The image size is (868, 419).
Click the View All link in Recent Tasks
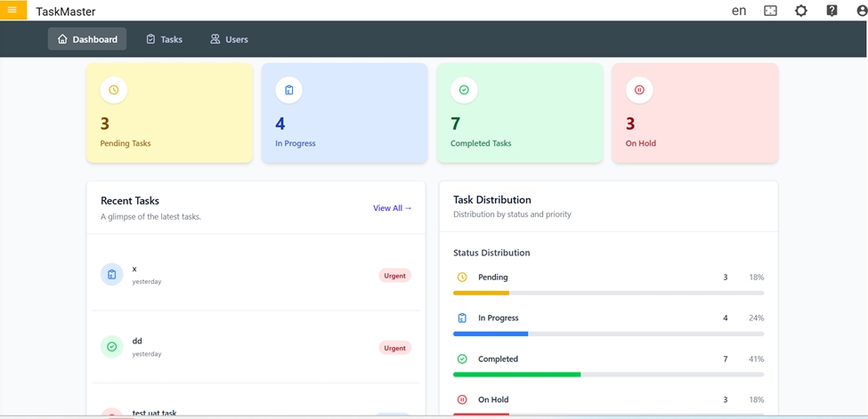[392, 208]
